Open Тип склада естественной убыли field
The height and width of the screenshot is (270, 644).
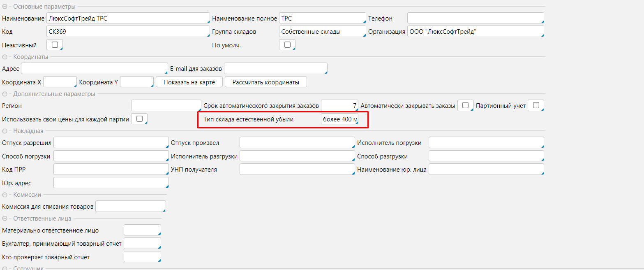click(339, 119)
